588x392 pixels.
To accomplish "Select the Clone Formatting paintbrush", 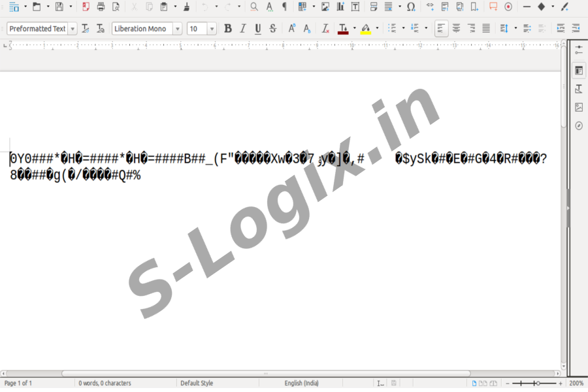I will 187,7.
